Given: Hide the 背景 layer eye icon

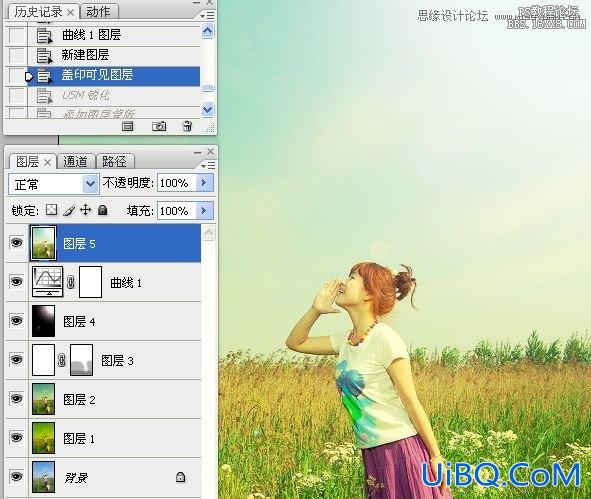Looking at the screenshot, I should pyautogui.click(x=16, y=477).
